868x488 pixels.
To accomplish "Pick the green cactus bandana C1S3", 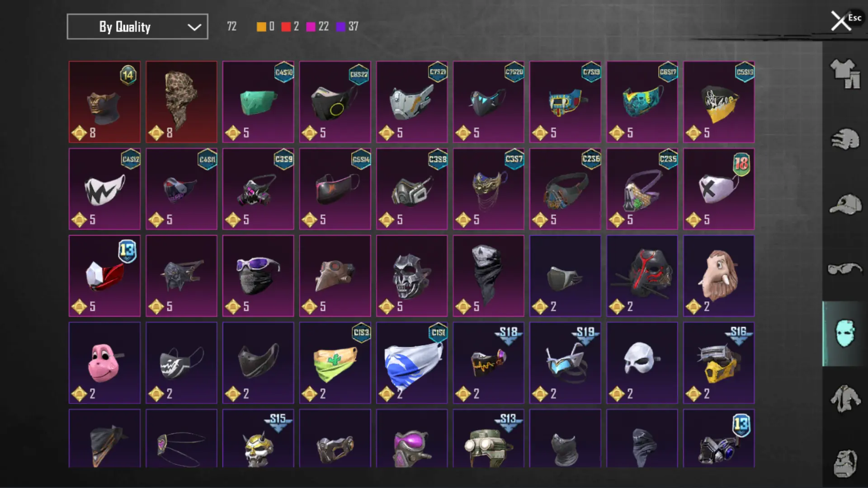I will [x=335, y=363].
